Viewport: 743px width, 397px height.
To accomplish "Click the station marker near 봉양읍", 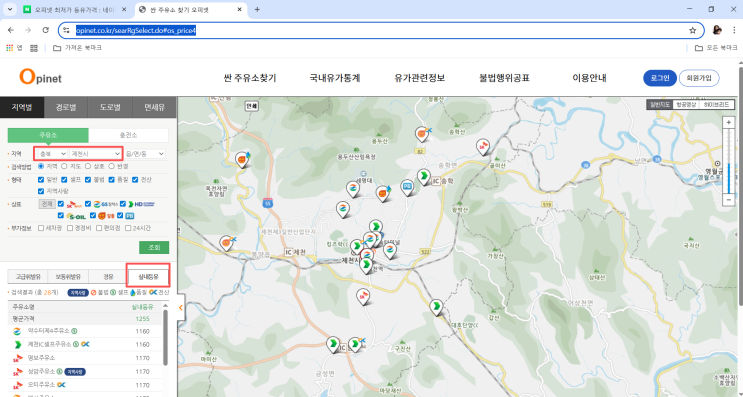I will point(227,243).
